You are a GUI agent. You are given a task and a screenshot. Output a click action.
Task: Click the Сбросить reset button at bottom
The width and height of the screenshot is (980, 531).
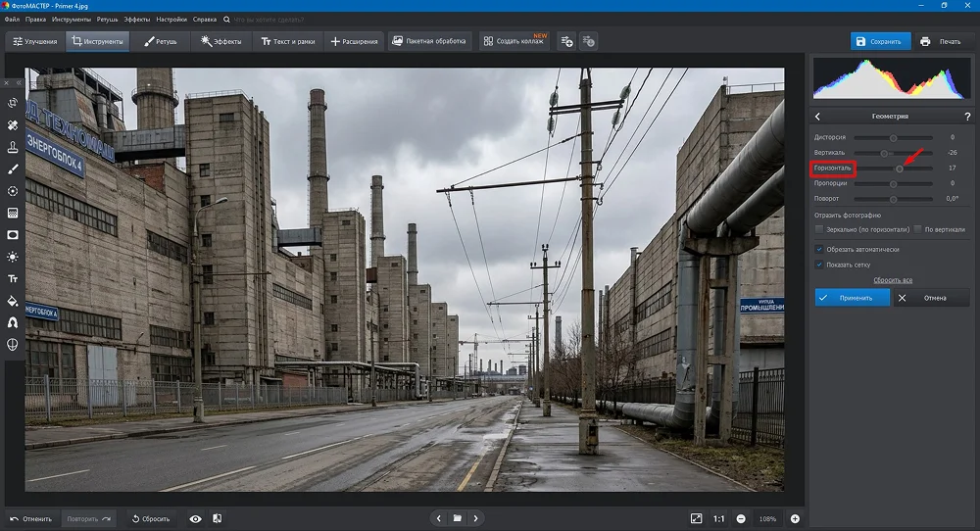(x=151, y=518)
